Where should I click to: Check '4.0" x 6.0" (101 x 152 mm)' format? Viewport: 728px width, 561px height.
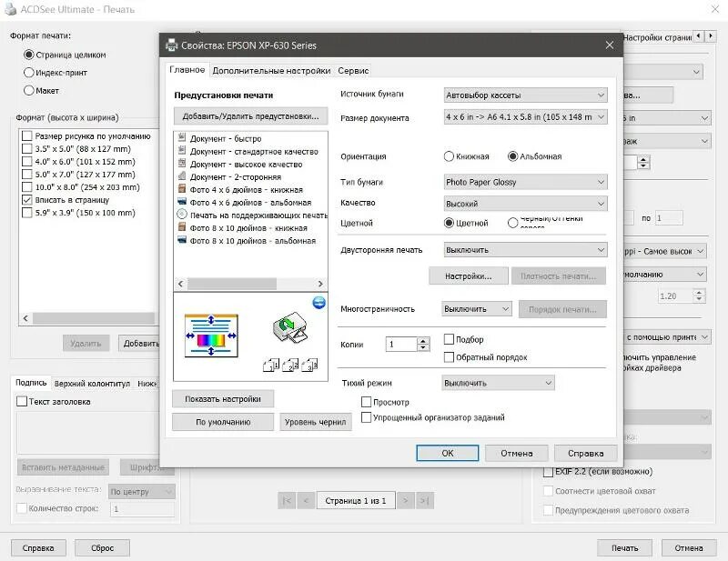click(27, 162)
